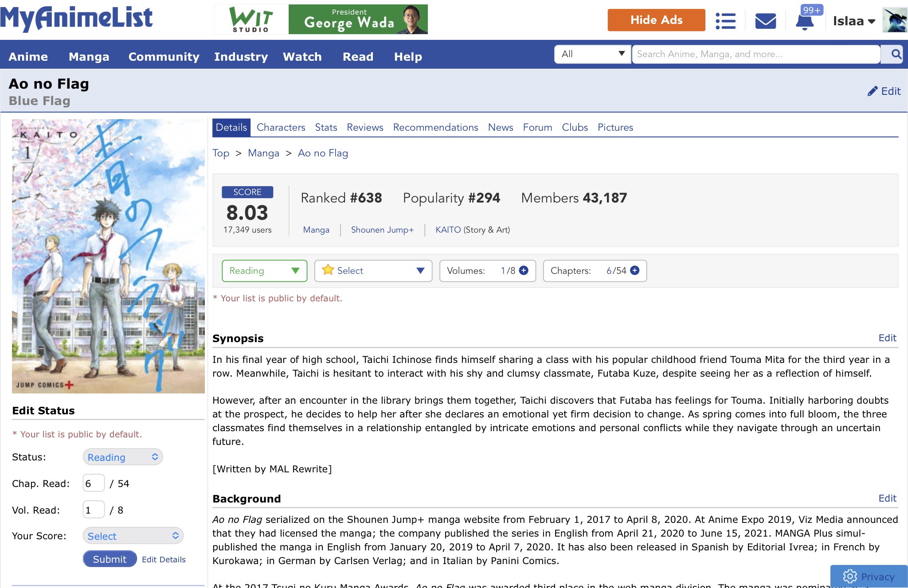Open the Privacy gear settings
This screenshot has height=588, width=908.
(869, 576)
